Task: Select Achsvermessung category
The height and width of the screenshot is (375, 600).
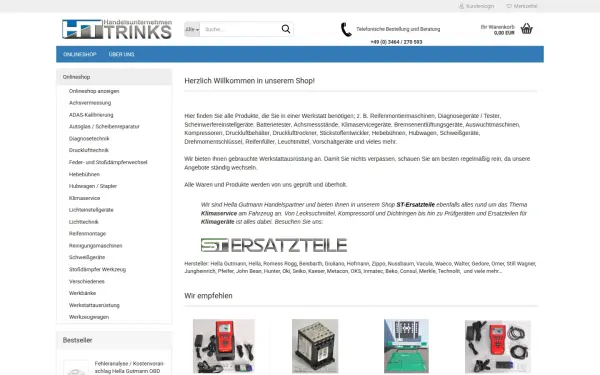Action: [90, 103]
